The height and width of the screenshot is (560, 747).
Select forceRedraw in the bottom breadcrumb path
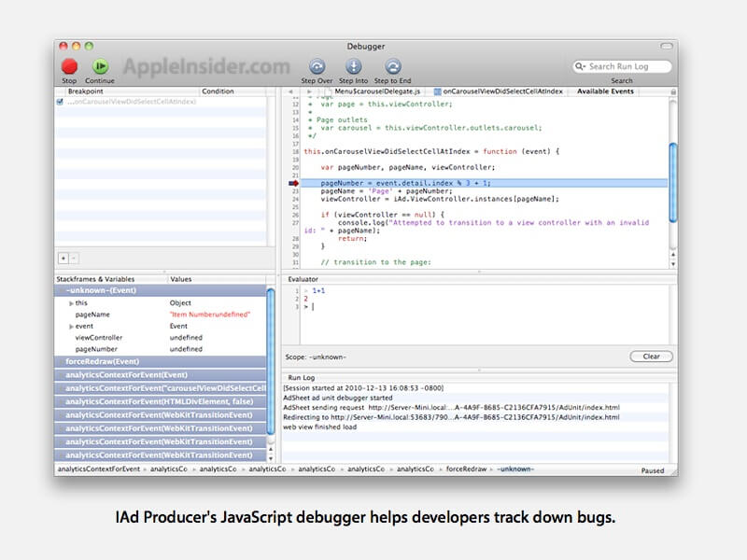click(466, 469)
